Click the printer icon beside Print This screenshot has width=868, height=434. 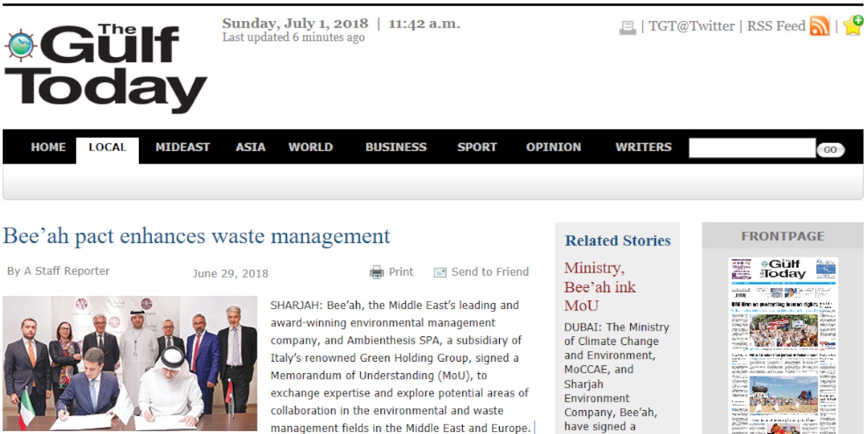click(x=376, y=273)
